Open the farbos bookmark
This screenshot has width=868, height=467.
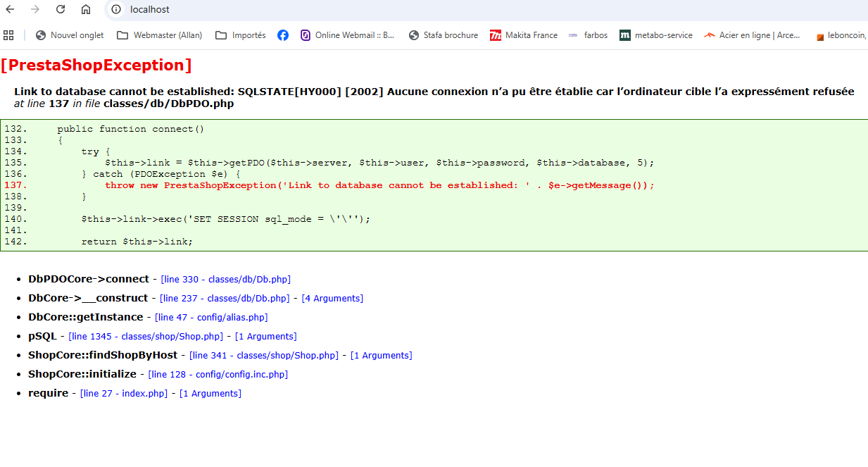point(588,35)
